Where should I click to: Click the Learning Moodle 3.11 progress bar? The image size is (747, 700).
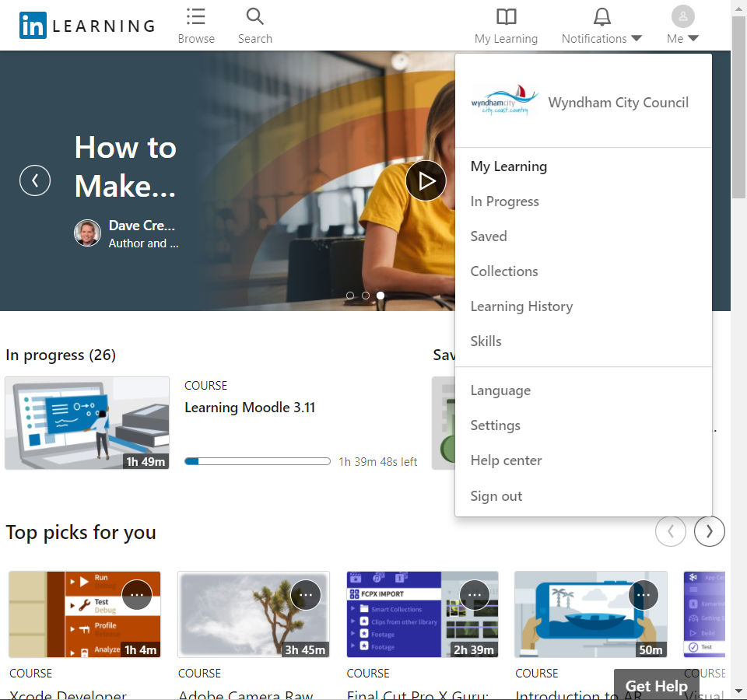point(257,460)
